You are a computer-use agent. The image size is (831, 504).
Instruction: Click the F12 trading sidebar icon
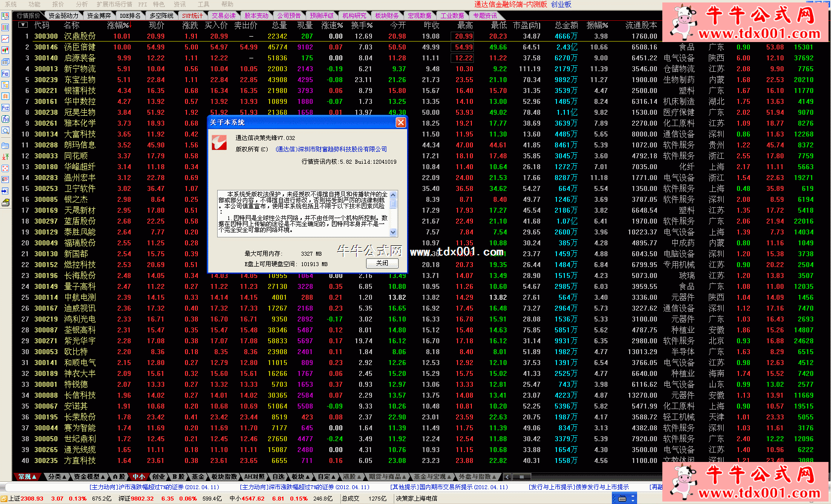(x=5, y=108)
